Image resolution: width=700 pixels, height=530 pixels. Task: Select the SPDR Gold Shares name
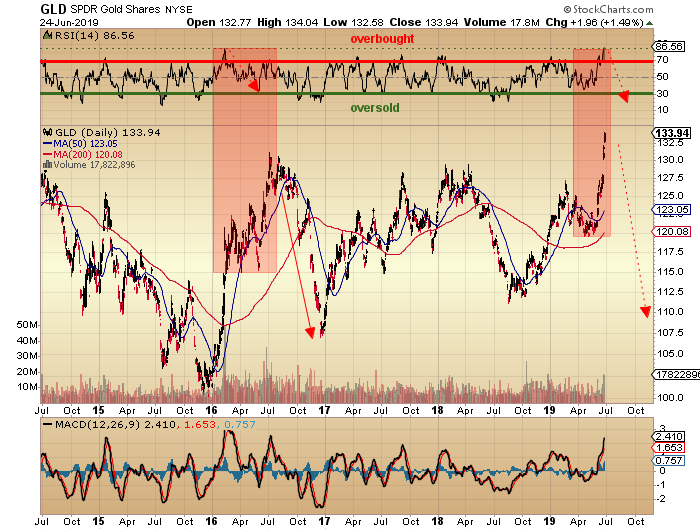pyautogui.click(x=116, y=9)
